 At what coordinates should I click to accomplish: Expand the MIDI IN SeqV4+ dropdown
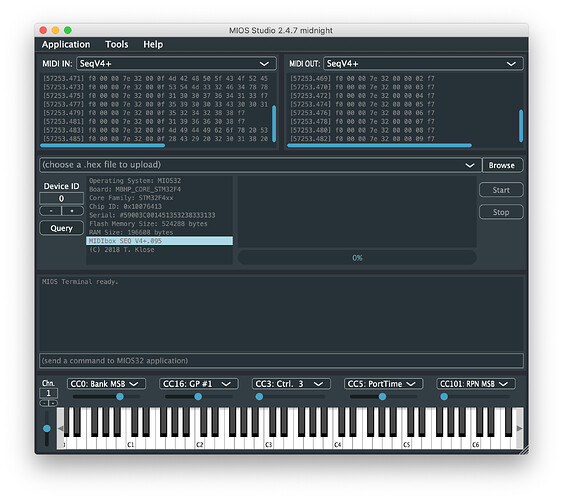tap(176, 64)
